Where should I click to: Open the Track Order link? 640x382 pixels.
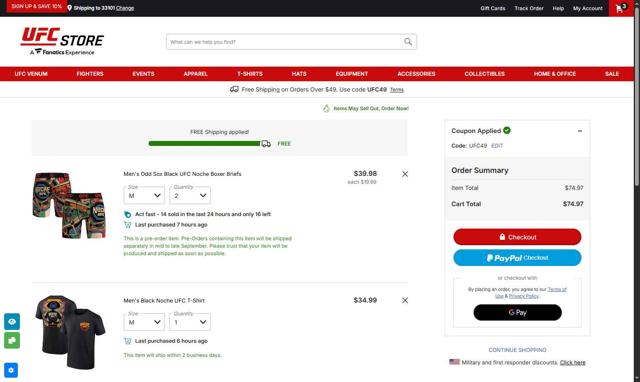pos(529,8)
